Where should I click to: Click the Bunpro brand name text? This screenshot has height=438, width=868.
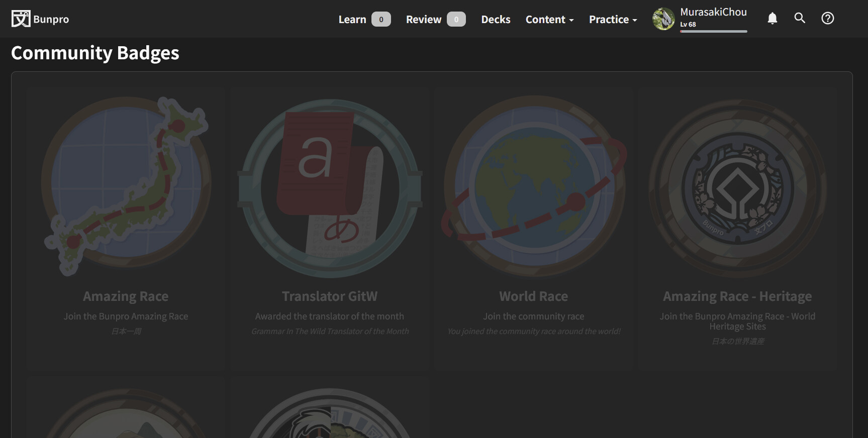point(51,19)
